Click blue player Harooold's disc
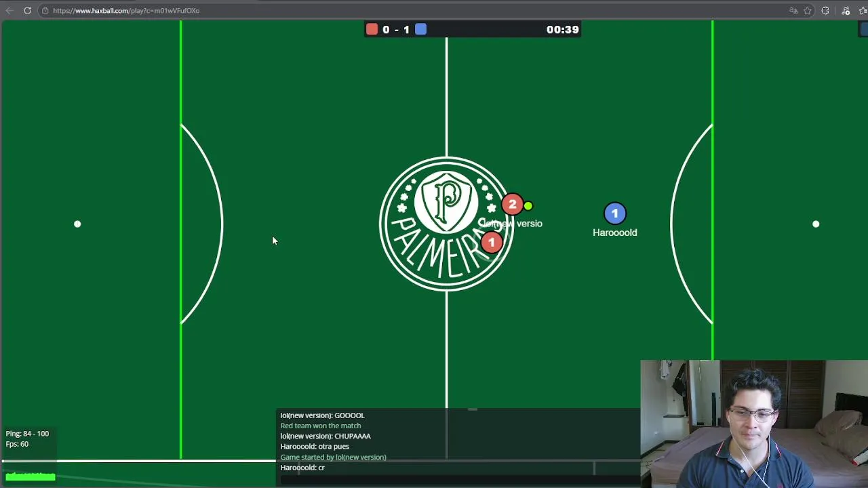868x488 pixels. tap(614, 213)
